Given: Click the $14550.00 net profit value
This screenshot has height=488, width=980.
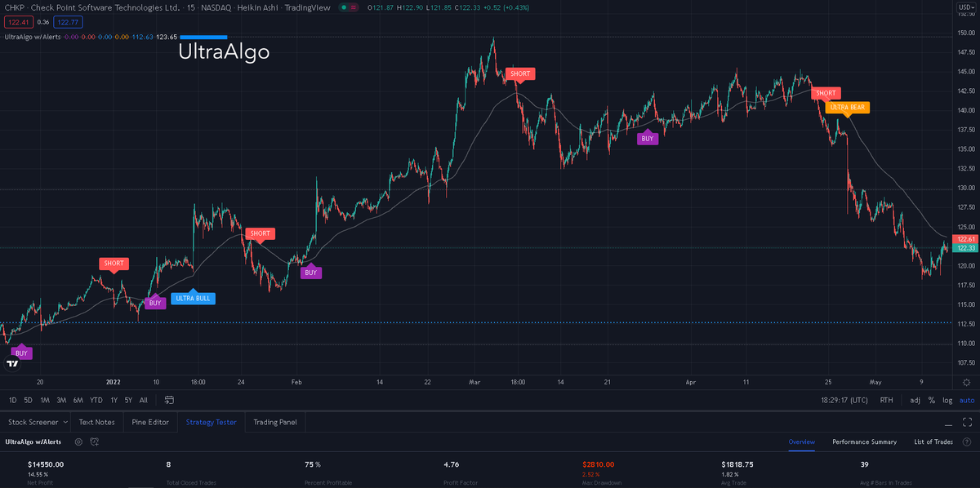Looking at the screenshot, I should [x=45, y=464].
